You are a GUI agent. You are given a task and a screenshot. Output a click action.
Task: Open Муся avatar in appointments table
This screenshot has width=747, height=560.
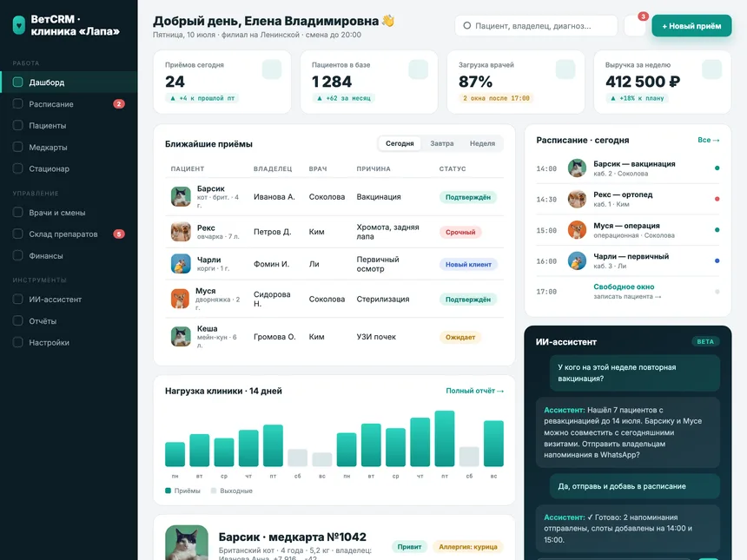pos(181,299)
